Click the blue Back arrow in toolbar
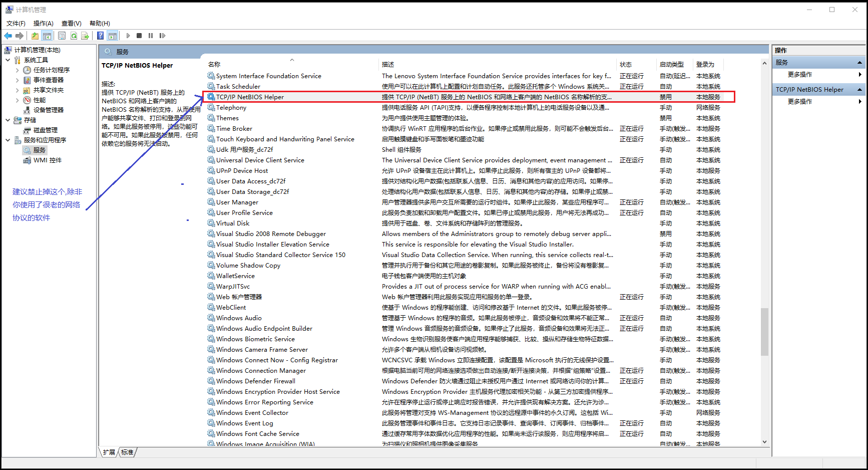The height and width of the screenshot is (470, 868). (x=8, y=36)
